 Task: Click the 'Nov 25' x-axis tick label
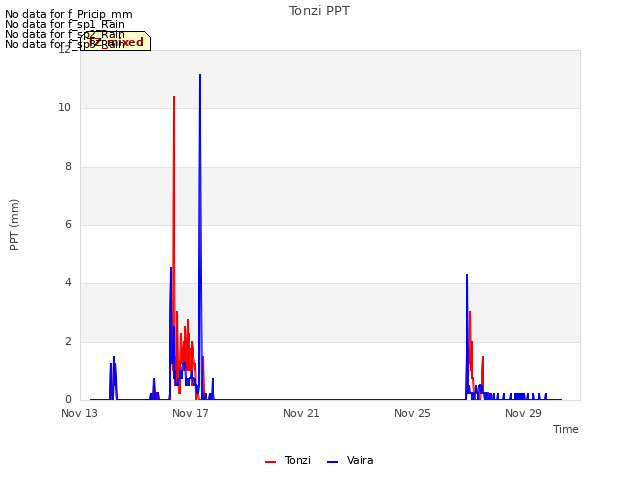coord(412,413)
